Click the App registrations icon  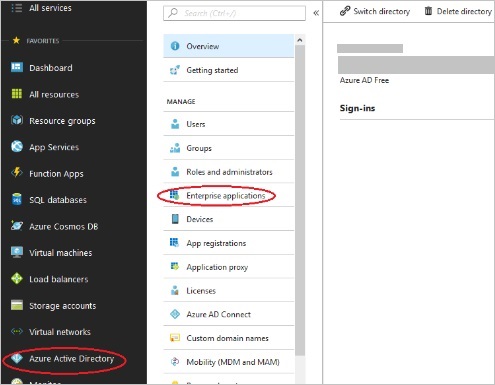tap(174, 242)
